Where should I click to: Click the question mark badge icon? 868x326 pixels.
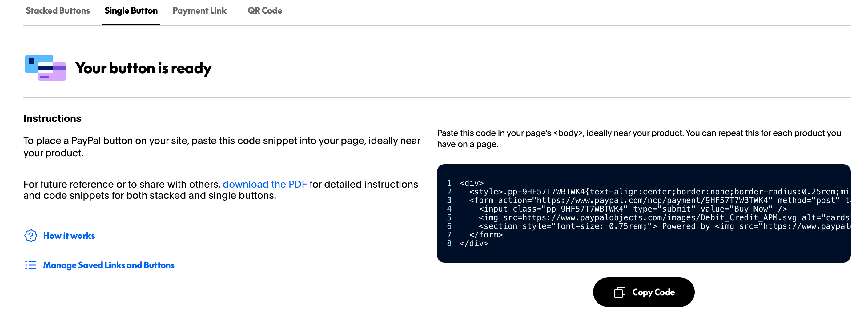click(x=31, y=236)
